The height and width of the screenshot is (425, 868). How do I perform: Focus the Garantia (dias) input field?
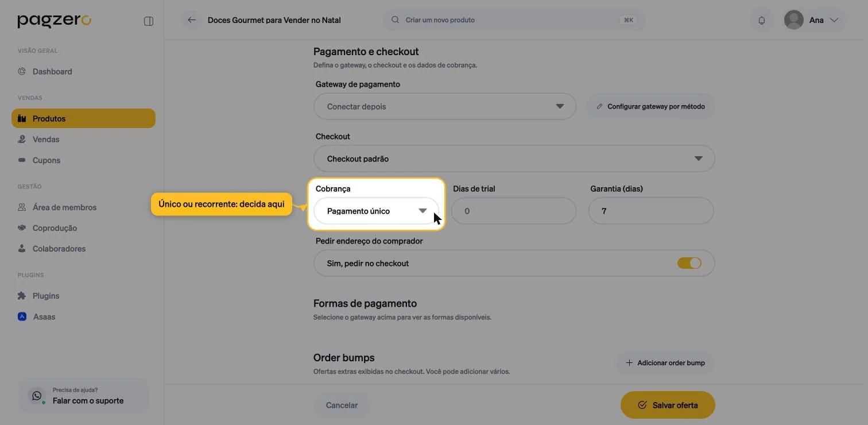[x=651, y=211]
